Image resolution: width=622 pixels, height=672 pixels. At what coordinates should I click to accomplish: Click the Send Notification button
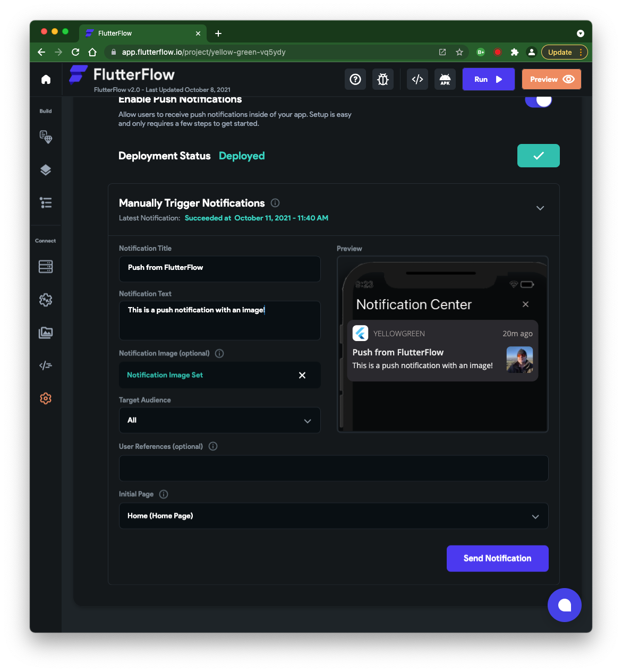(497, 558)
